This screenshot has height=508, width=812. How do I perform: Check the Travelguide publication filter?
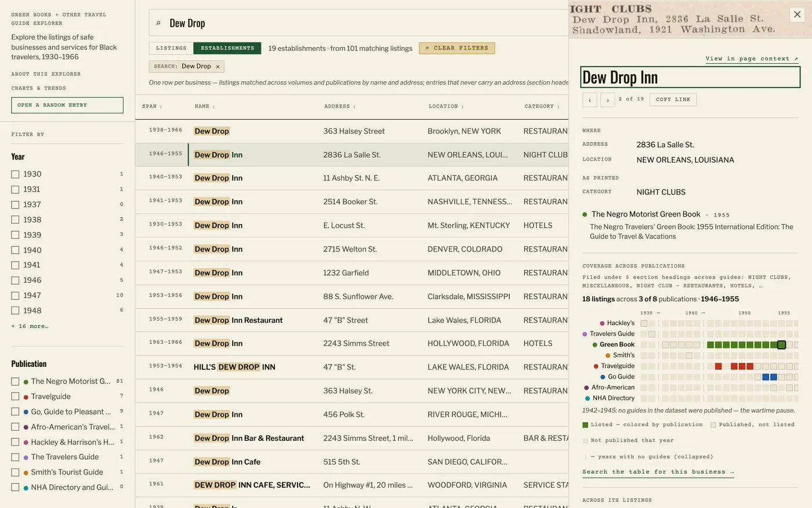[x=15, y=397]
